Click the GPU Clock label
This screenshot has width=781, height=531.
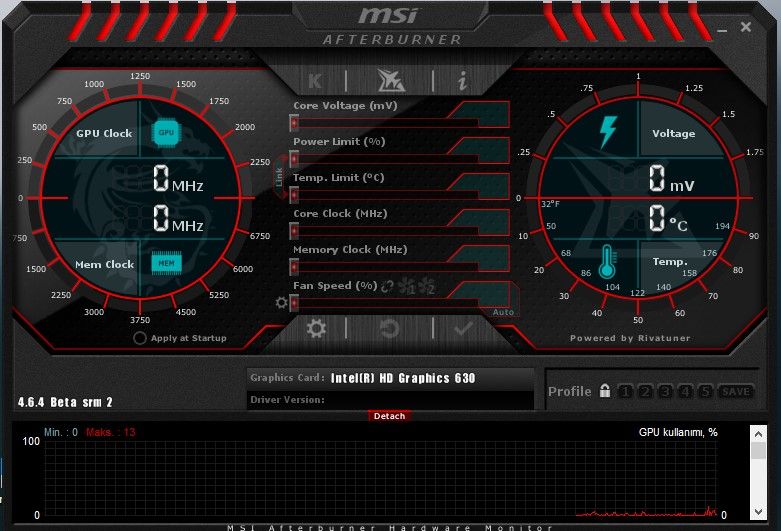click(104, 133)
